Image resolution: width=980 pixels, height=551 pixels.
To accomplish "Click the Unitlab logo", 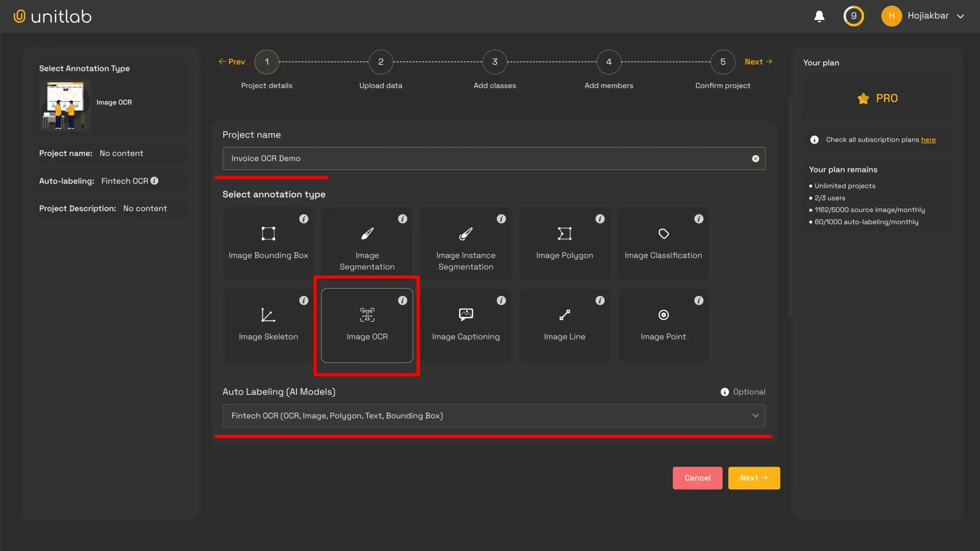I will [x=52, y=16].
